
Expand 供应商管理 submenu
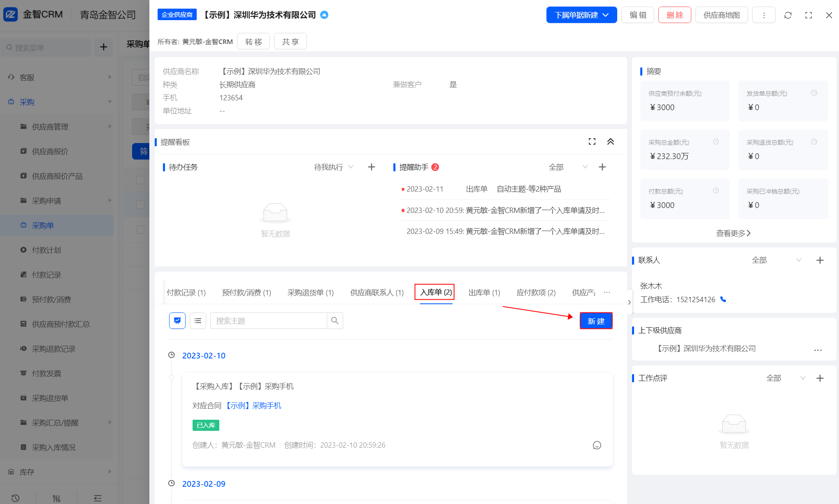(x=57, y=127)
